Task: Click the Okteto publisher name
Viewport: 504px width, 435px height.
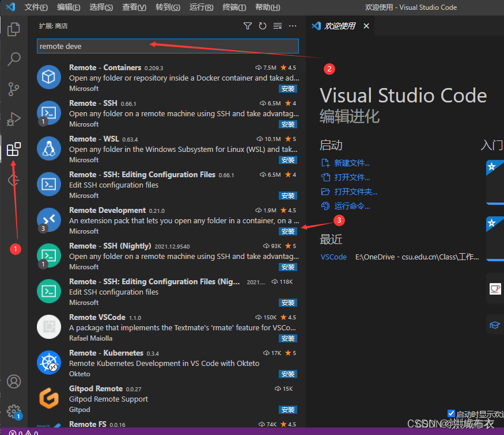Action: pos(79,373)
